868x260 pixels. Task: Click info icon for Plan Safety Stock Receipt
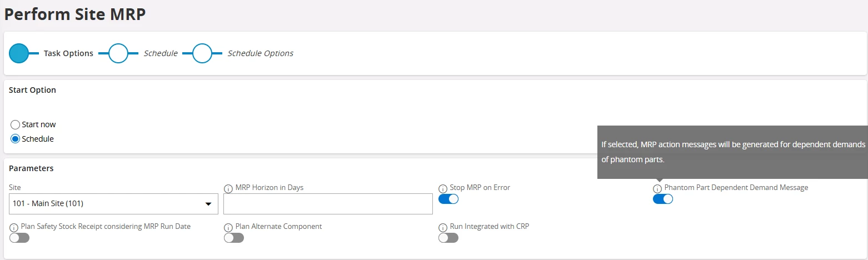(x=14, y=228)
